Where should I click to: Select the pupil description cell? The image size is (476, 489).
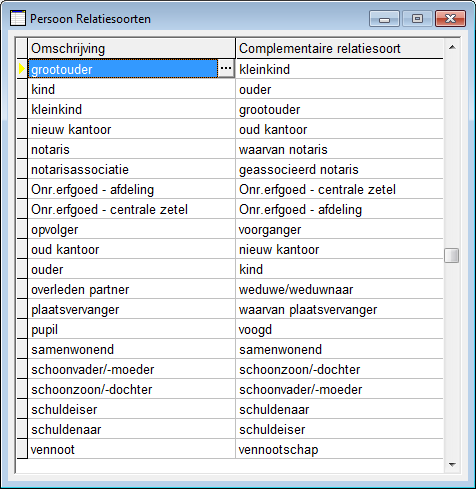(x=132, y=329)
